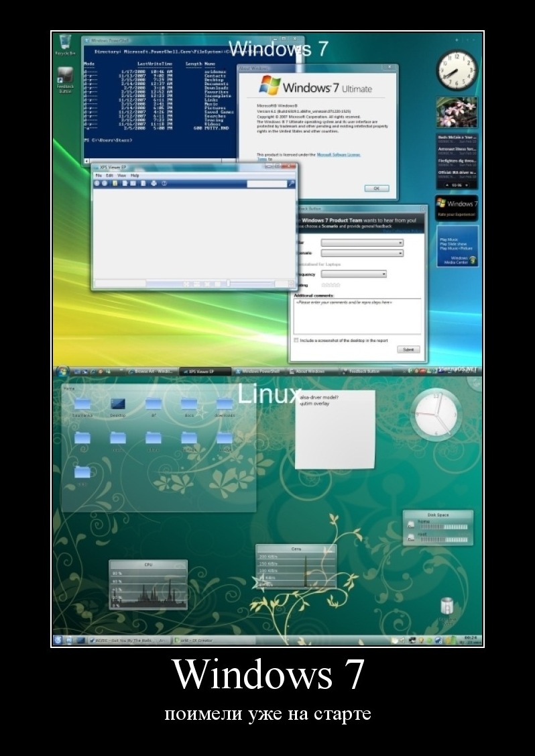This screenshot has width=535, height=756.
Task: Open the 'downloads' folder in the Linux folder view
Action: [x=225, y=407]
